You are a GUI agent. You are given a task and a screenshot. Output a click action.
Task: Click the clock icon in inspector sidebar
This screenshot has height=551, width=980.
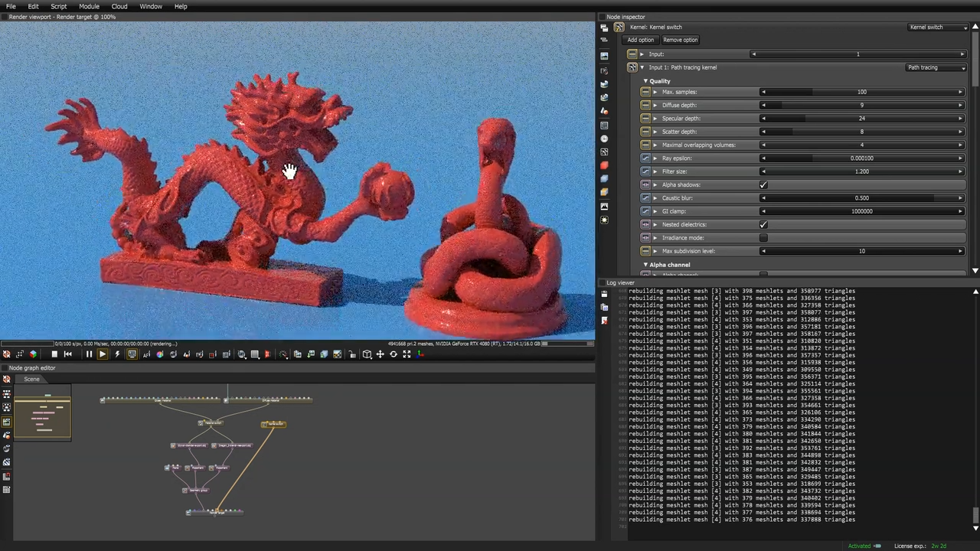604,139
